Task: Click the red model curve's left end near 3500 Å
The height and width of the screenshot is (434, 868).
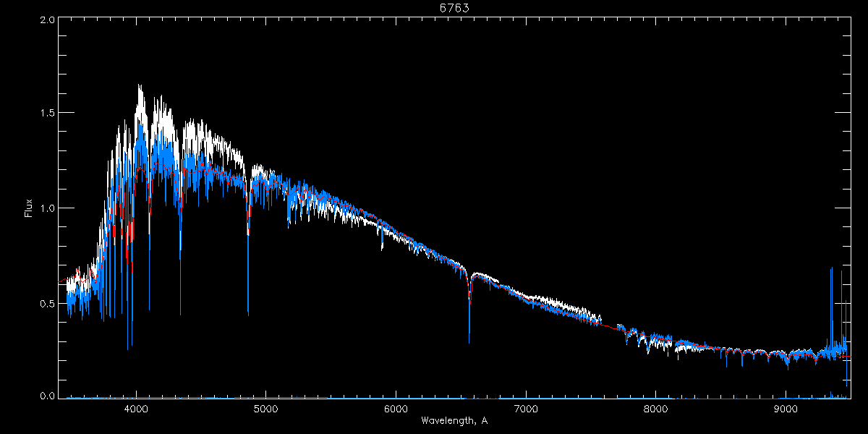Action: (61, 282)
